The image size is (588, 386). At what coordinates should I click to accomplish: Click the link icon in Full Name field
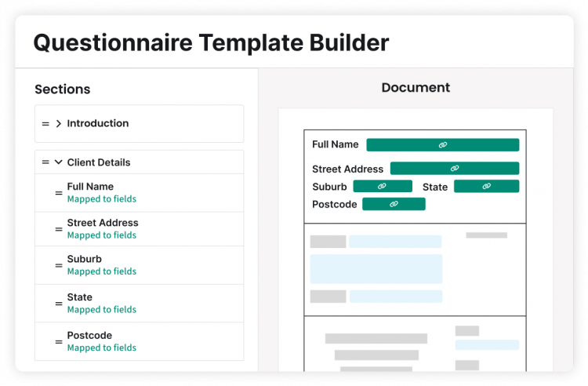[x=443, y=145]
